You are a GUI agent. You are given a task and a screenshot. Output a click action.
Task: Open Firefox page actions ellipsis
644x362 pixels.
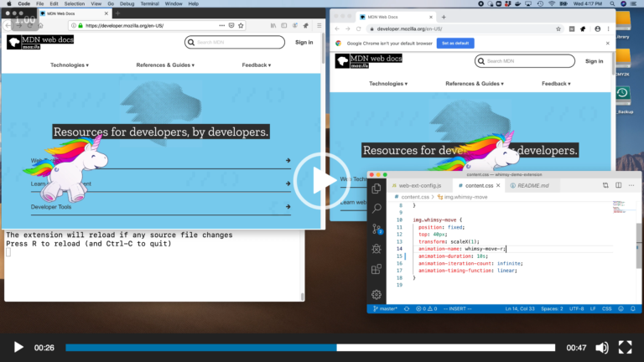point(221,25)
